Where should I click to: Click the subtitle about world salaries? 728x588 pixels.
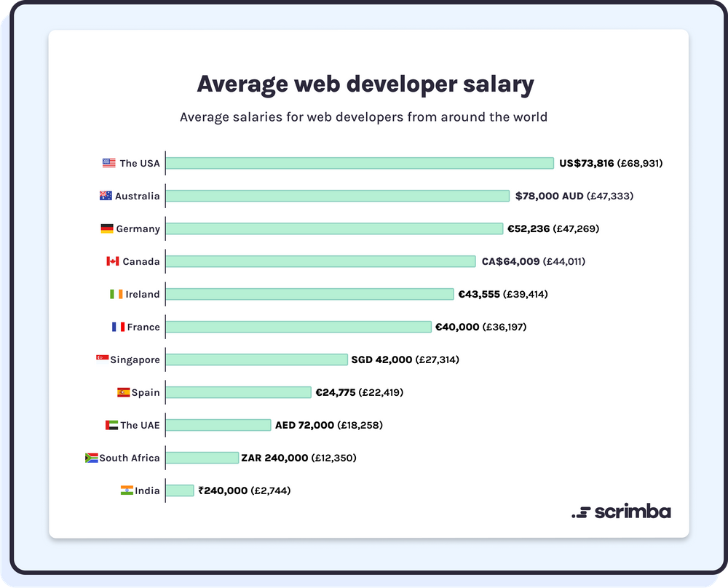pyautogui.click(x=364, y=116)
